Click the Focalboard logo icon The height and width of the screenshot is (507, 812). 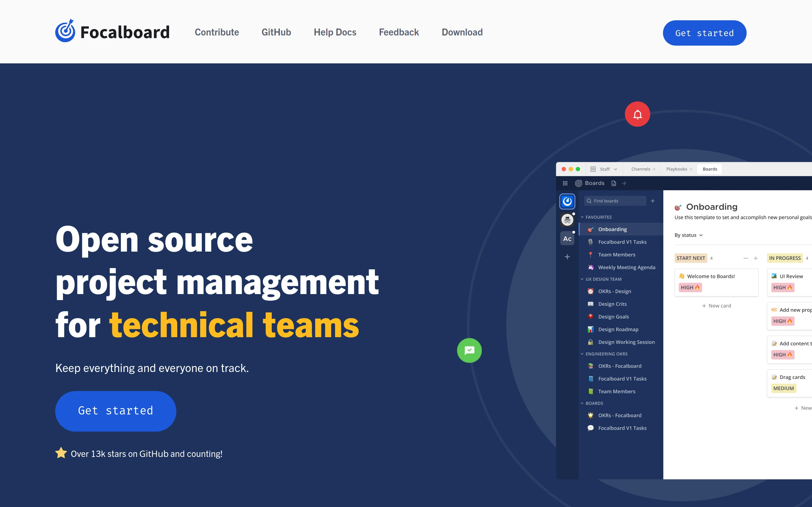point(65,31)
